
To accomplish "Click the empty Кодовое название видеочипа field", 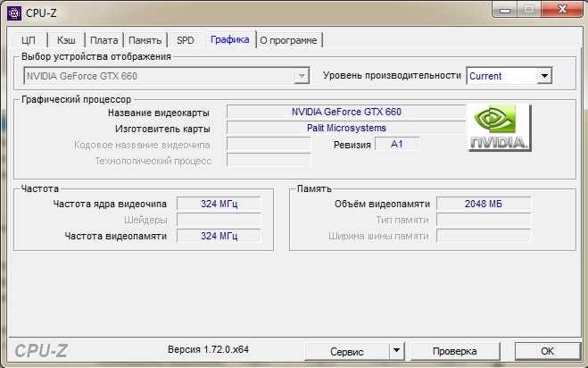I will click(269, 144).
